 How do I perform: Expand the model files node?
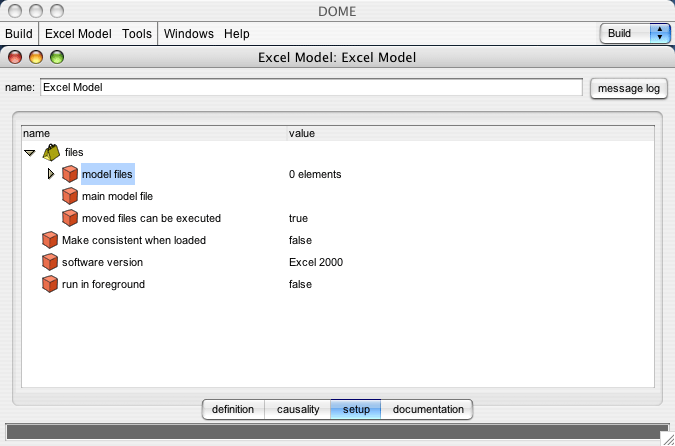[x=51, y=174]
